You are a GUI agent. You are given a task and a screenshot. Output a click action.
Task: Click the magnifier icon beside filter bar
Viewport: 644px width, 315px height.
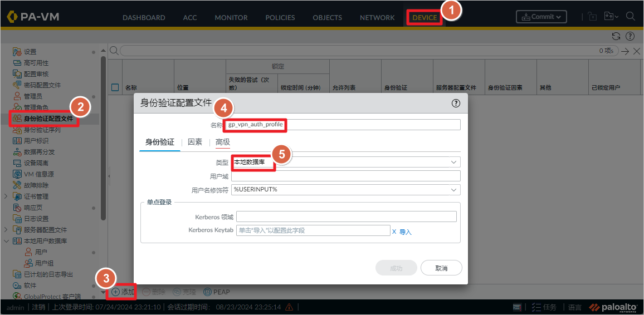coord(114,51)
